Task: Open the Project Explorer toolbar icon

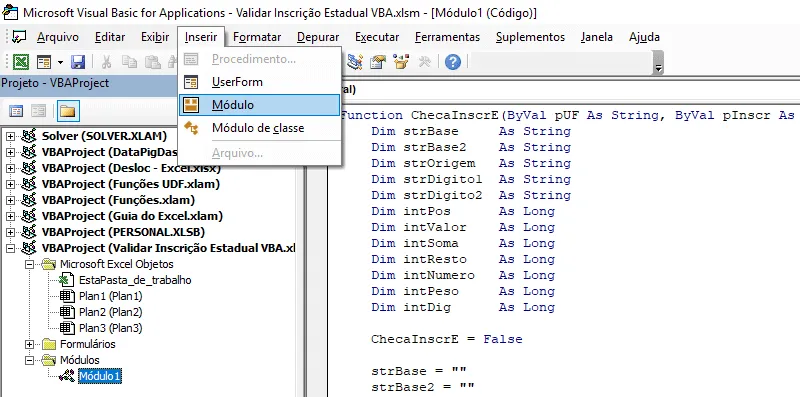Action: 355,62
